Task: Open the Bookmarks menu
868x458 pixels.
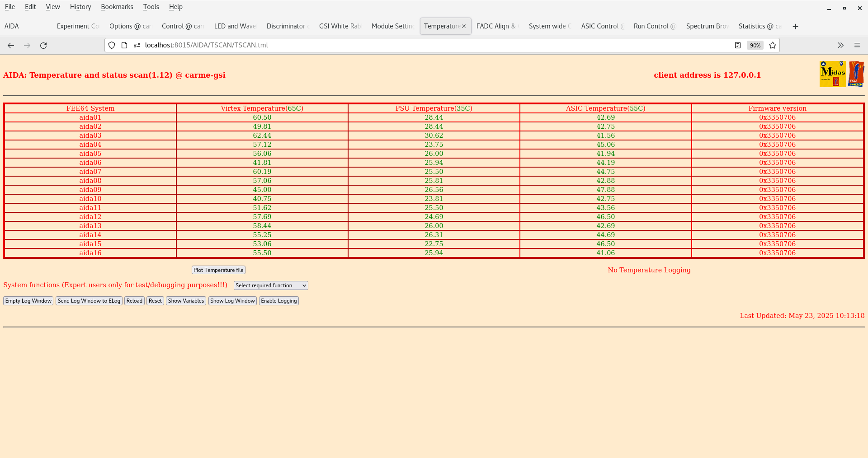Action: (x=117, y=7)
